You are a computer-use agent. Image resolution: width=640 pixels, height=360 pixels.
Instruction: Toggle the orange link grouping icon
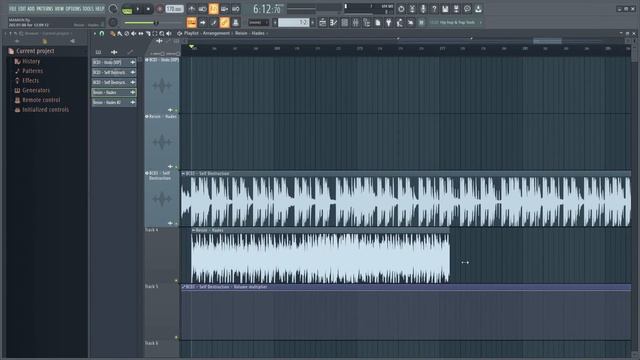pyautogui.click(x=224, y=22)
